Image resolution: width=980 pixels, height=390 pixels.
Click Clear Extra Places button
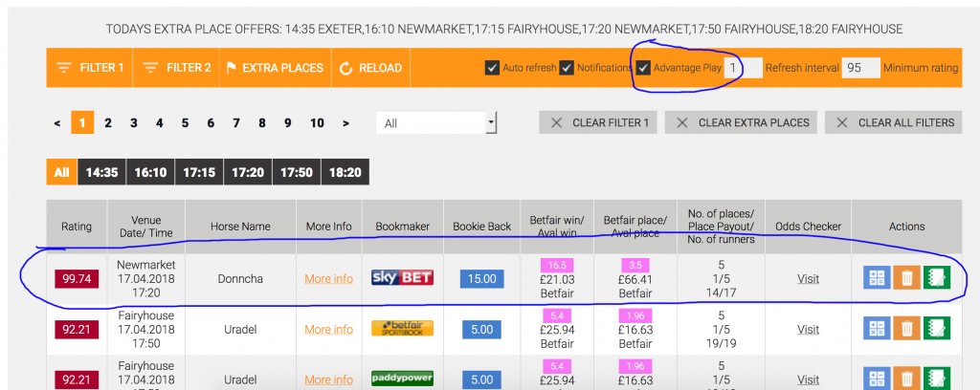[742, 123]
